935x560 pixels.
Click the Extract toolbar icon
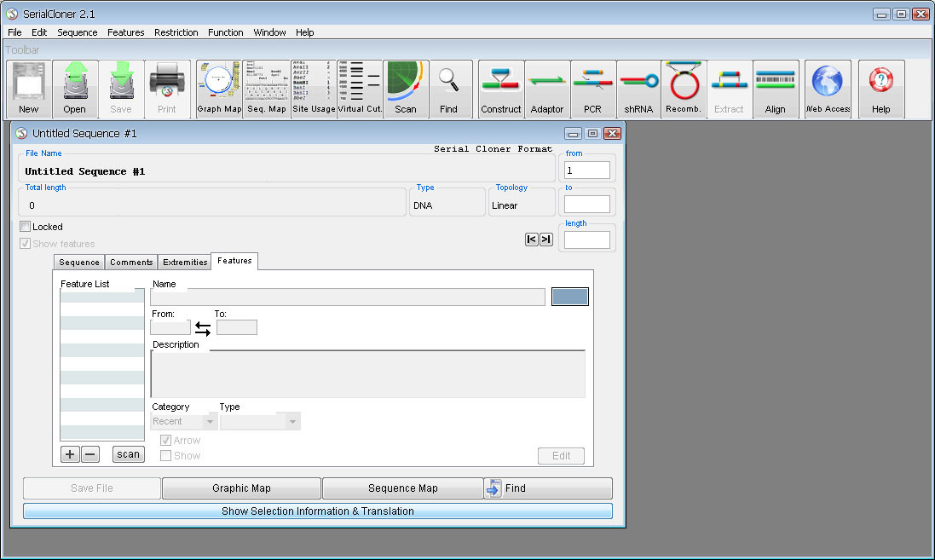click(x=730, y=89)
